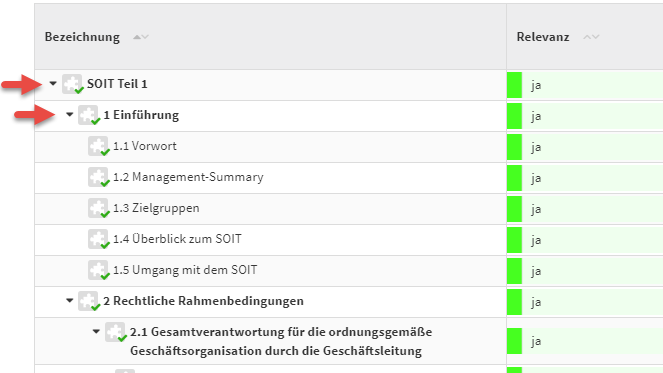Open the 1.2 Management-Summary entry
The width and height of the screenshot is (663, 373).
click(x=188, y=177)
